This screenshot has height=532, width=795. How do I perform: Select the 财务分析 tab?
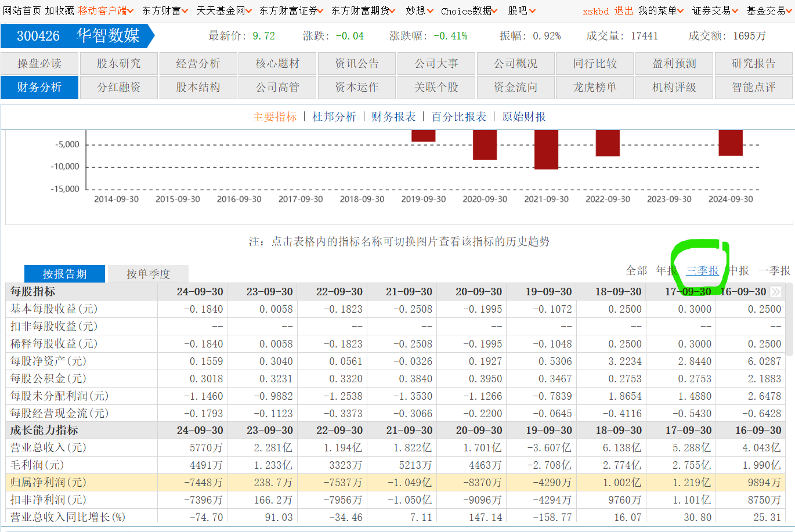39,87
